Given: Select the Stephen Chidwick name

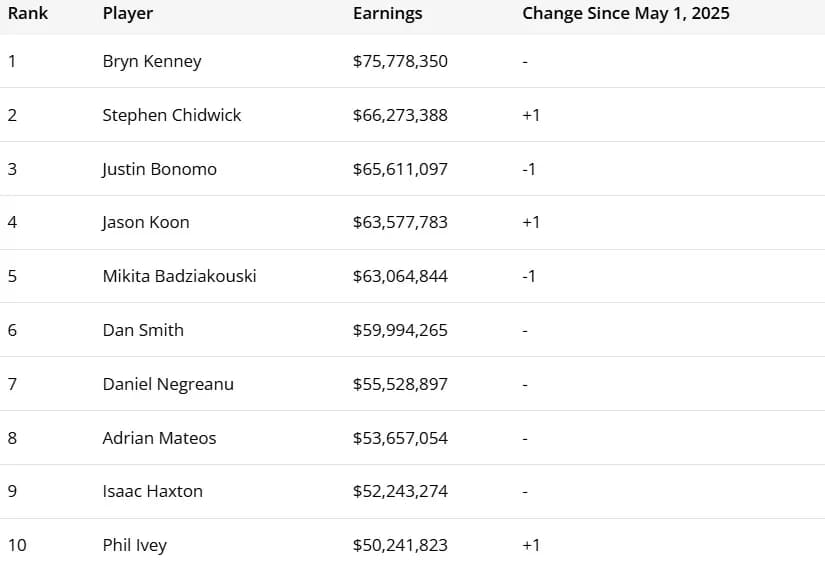Looking at the screenshot, I should (x=172, y=115).
